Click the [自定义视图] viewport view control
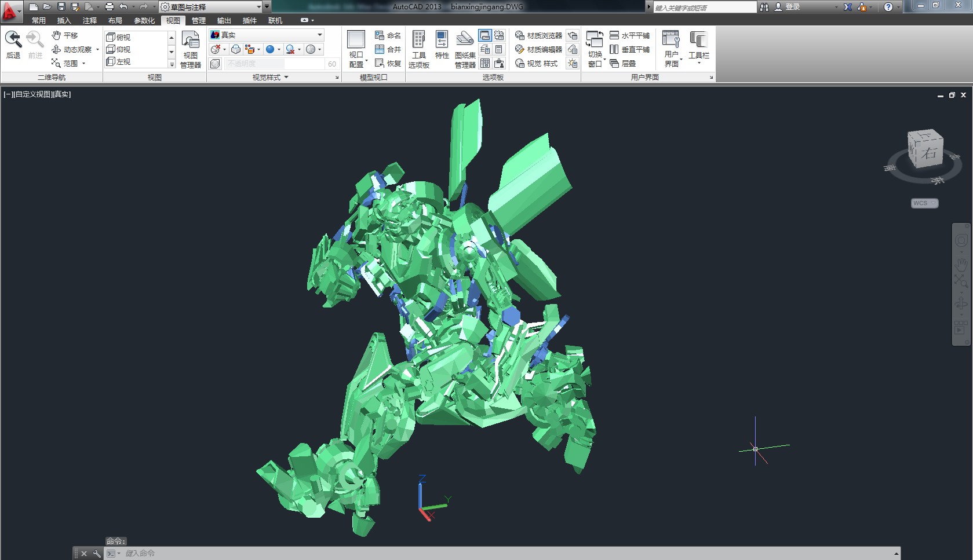The height and width of the screenshot is (560, 973). pos(34,94)
